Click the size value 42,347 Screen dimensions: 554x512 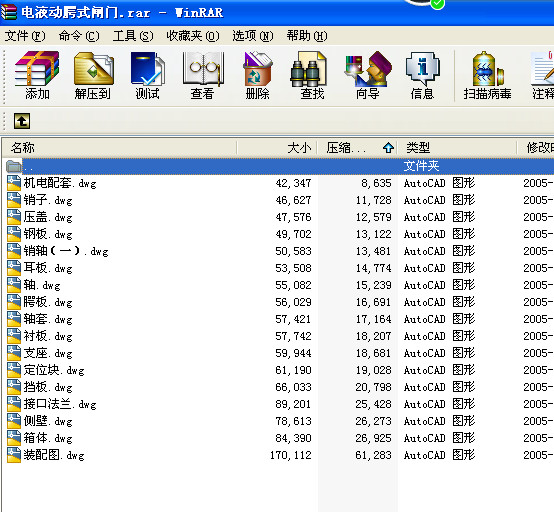click(293, 183)
